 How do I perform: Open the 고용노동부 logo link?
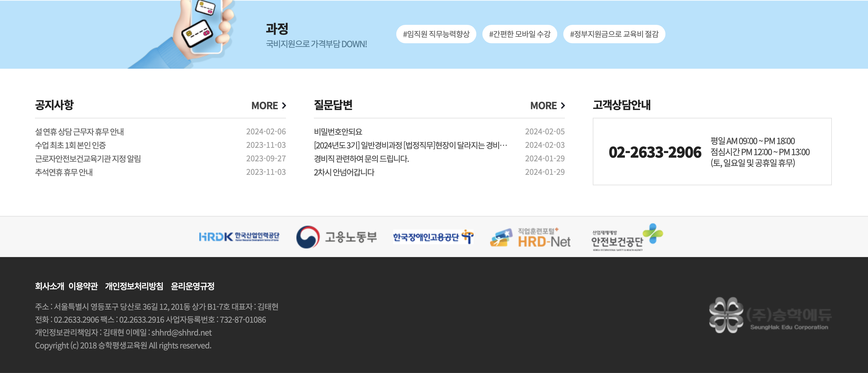[336, 237]
